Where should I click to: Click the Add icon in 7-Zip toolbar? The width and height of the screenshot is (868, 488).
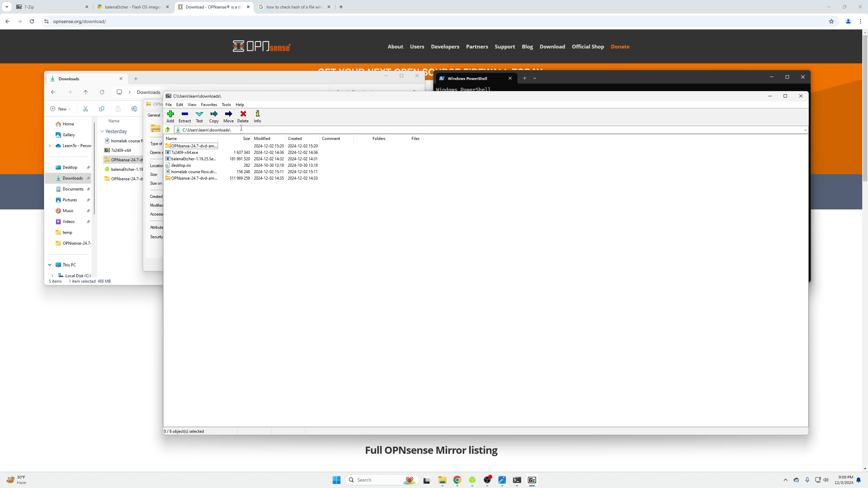coord(170,116)
